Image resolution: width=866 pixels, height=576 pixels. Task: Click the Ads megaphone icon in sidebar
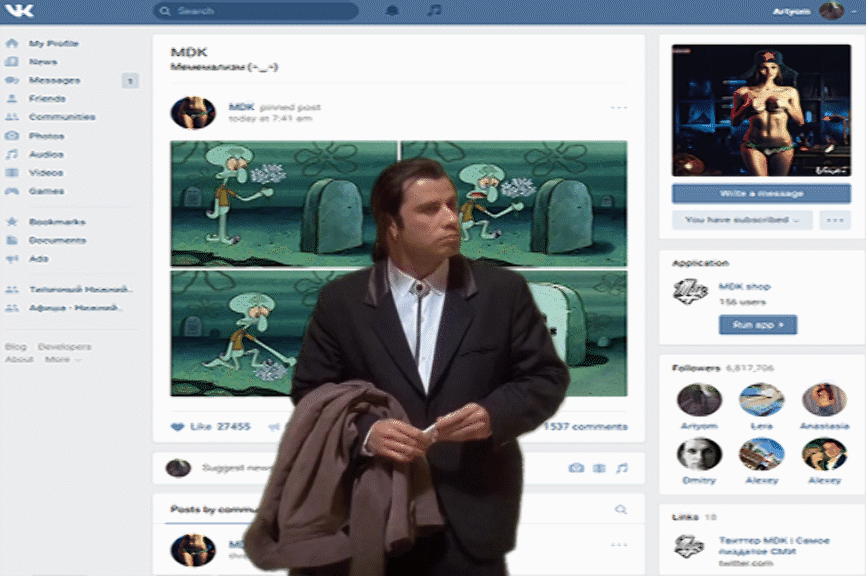[x=12, y=258]
